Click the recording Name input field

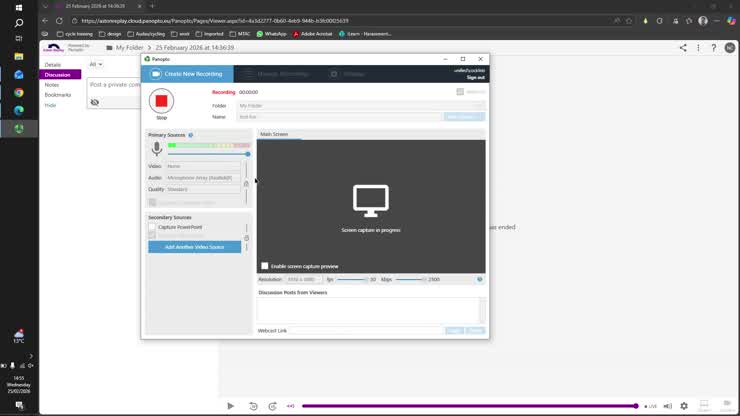[x=339, y=117]
